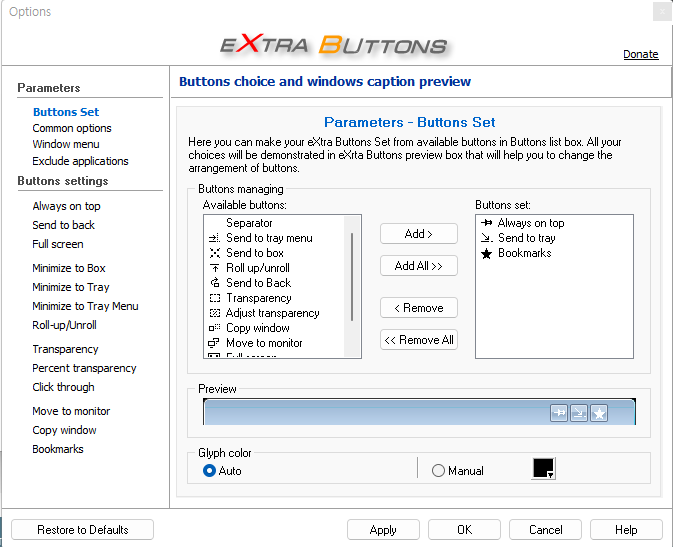Select Always on top in the Buttons set list
This screenshot has height=547, width=673.
pyautogui.click(x=531, y=223)
